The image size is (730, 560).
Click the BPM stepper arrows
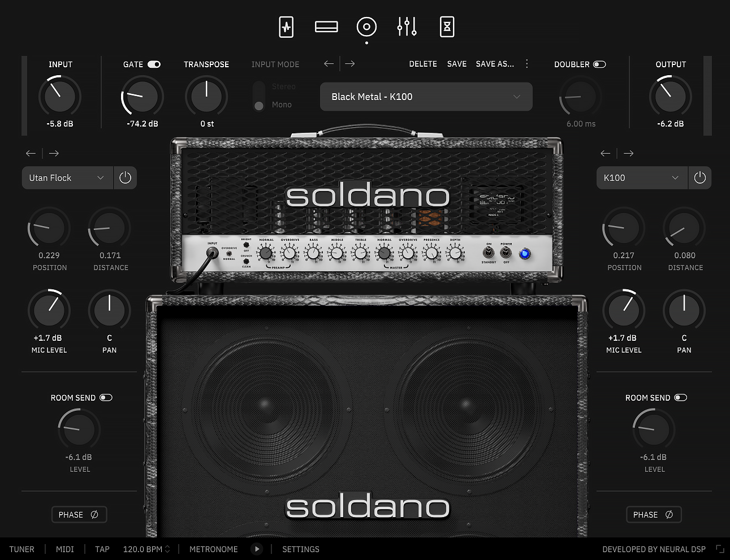[167, 549]
